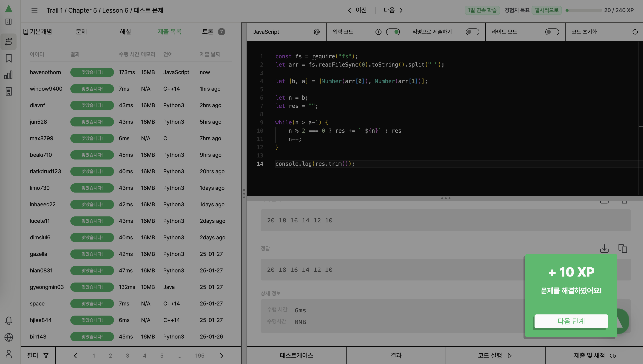Image resolution: width=643 pixels, height=364 pixels.
Task: Toggle the 입력 코드 switch off
Action: click(393, 32)
